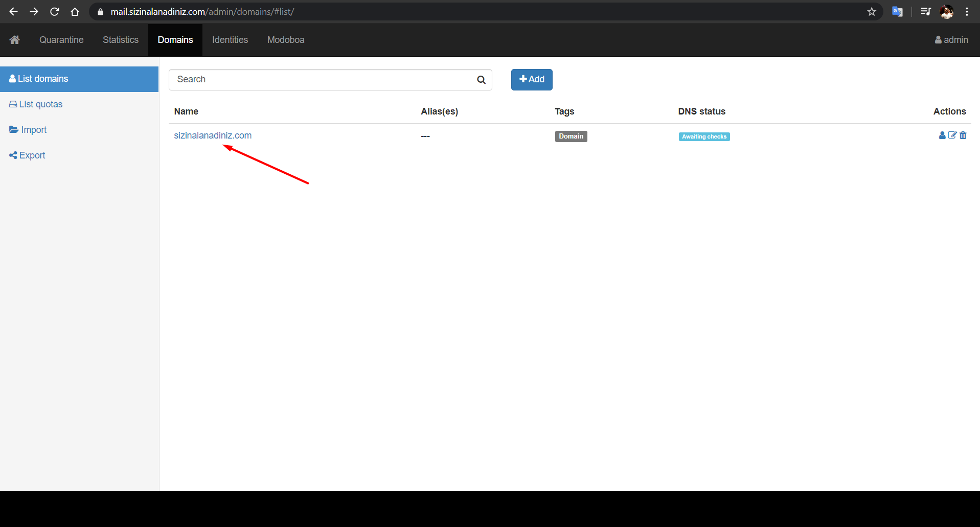Click the Actions column header

coord(950,111)
